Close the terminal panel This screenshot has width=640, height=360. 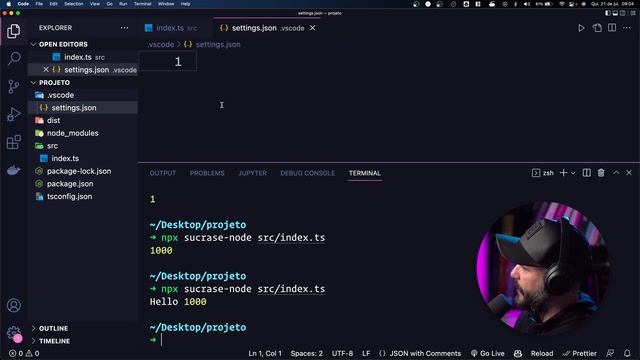click(x=629, y=173)
